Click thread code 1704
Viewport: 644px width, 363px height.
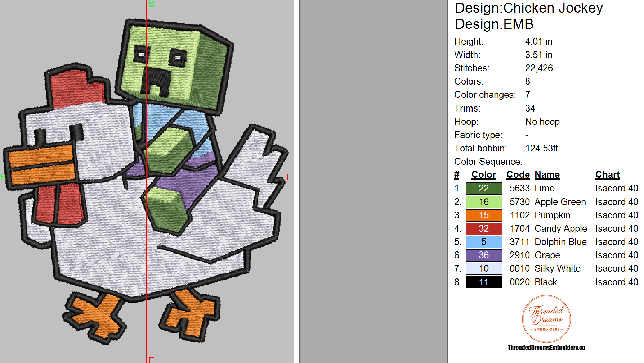click(x=519, y=228)
